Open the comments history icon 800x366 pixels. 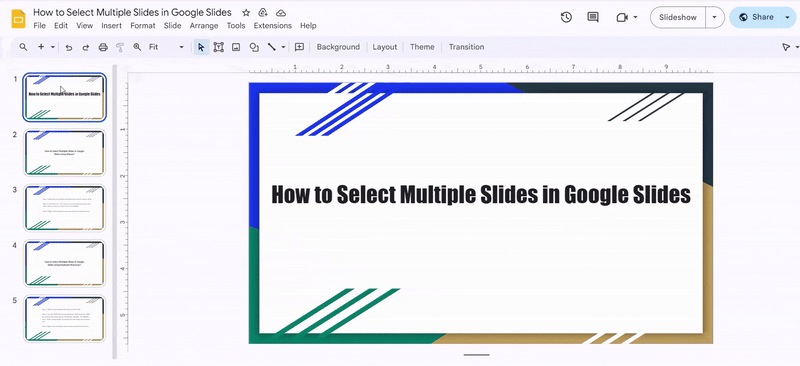click(593, 17)
